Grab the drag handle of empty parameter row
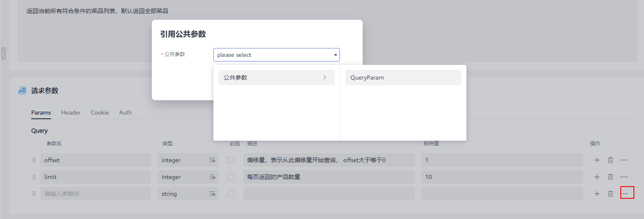Image resolution: width=644 pixels, height=219 pixels. click(34, 194)
